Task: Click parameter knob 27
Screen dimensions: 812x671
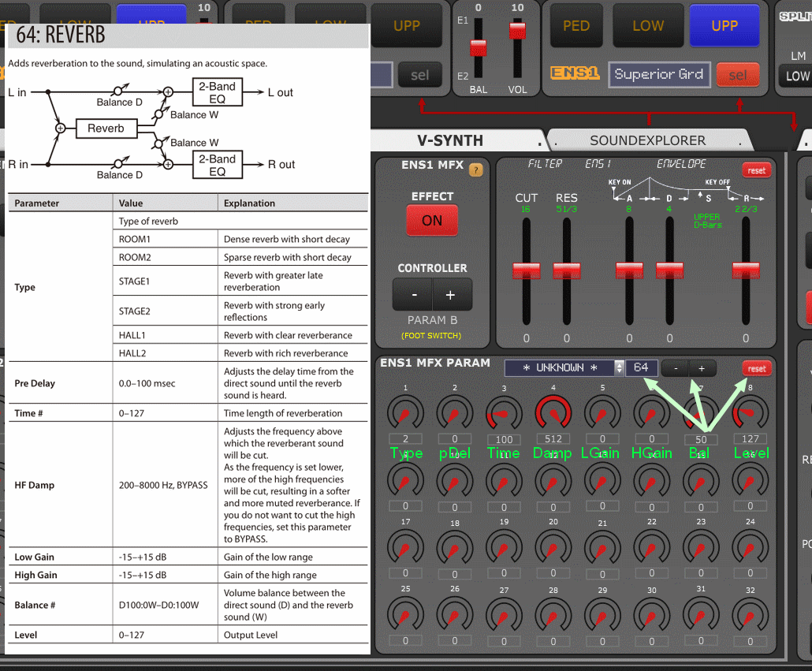Action: 504,616
